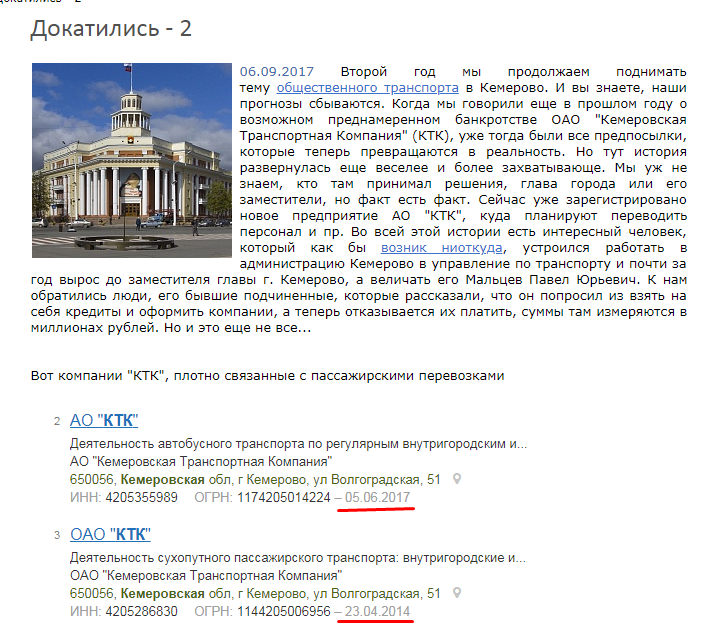Select ИНН value 4205355989
This screenshot has width=712, height=642.
point(141,498)
